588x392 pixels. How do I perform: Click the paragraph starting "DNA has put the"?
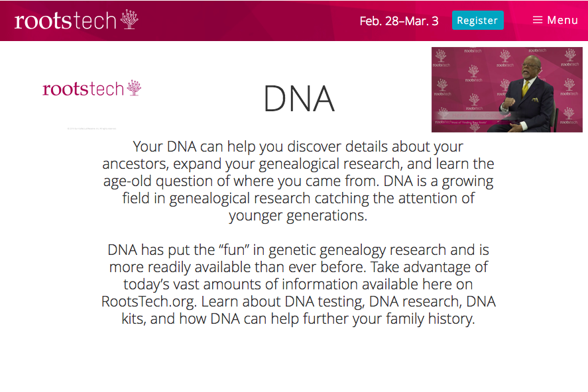pyautogui.click(x=298, y=285)
